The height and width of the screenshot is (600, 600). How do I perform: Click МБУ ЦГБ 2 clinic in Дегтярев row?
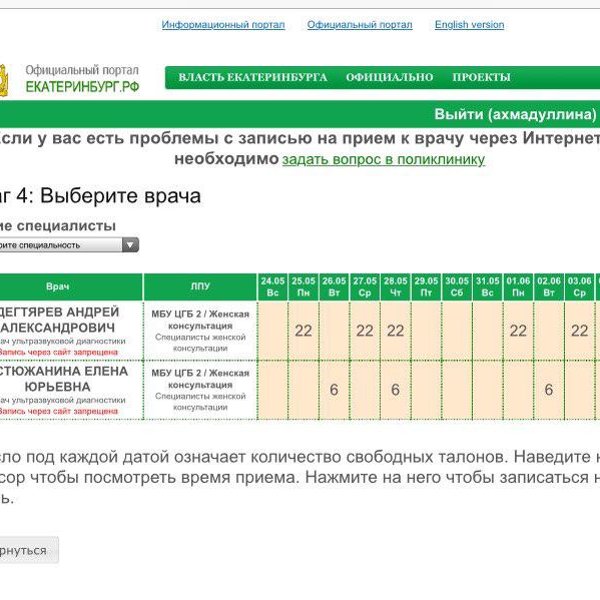click(200, 320)
